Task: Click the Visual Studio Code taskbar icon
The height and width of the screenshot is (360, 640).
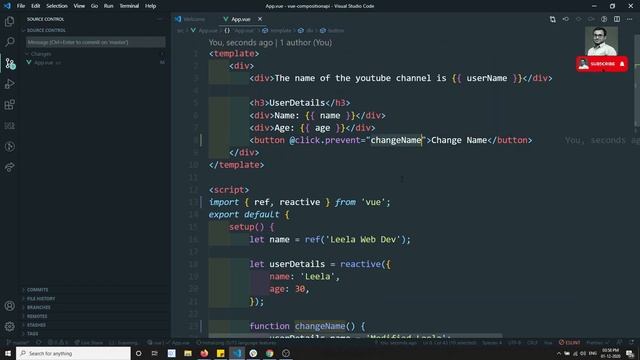Action: pyautogui.click(x=237, y=353)
